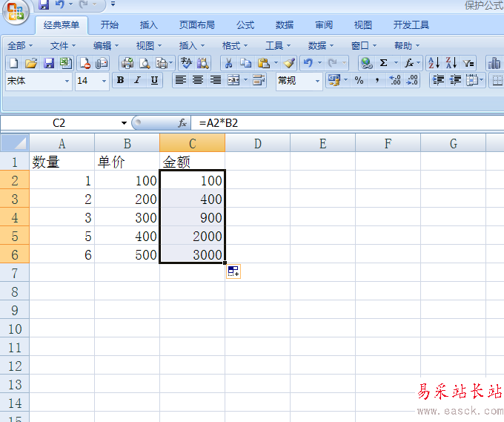
Task: Copy selection with the copy icon
Action: [x=246, y=63]
